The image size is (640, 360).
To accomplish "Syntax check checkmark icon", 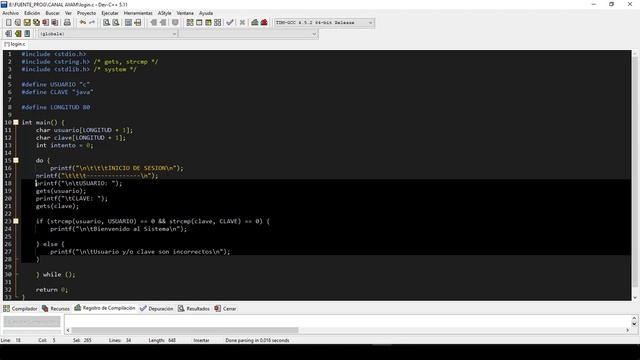I will (x=230, y=22).
